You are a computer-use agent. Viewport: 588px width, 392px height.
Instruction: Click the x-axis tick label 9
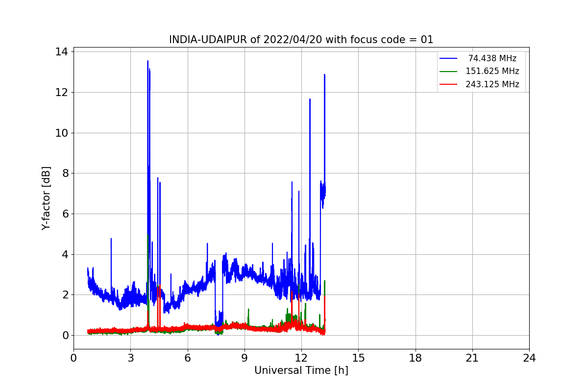245,358
